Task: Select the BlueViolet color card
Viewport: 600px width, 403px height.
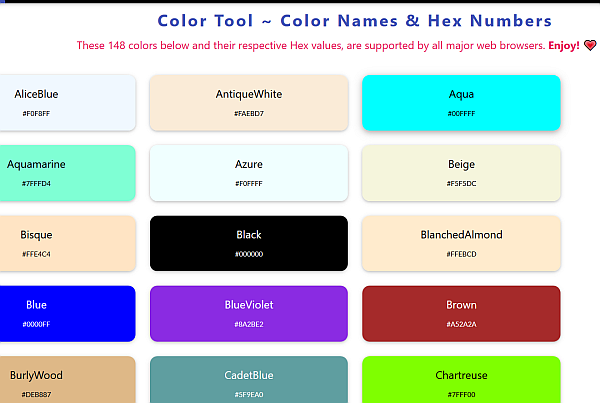Action: pyautogui.click(x=249, y=314)
